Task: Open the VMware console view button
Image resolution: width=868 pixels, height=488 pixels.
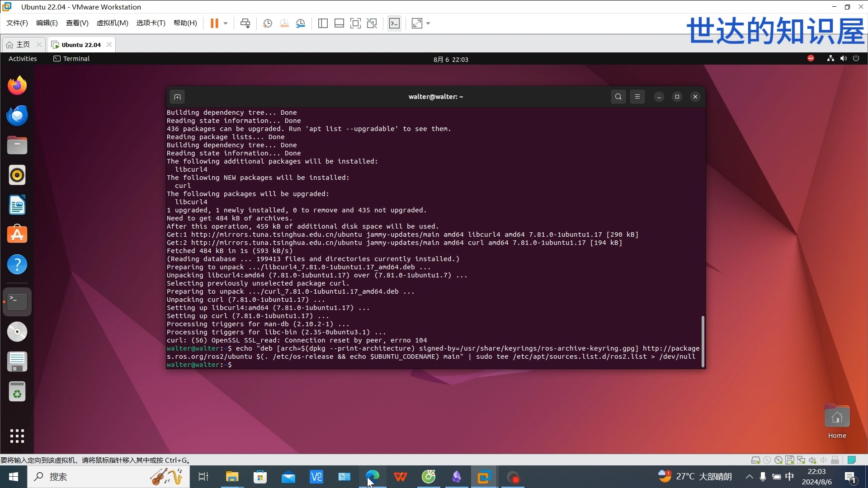Action: 394,23
